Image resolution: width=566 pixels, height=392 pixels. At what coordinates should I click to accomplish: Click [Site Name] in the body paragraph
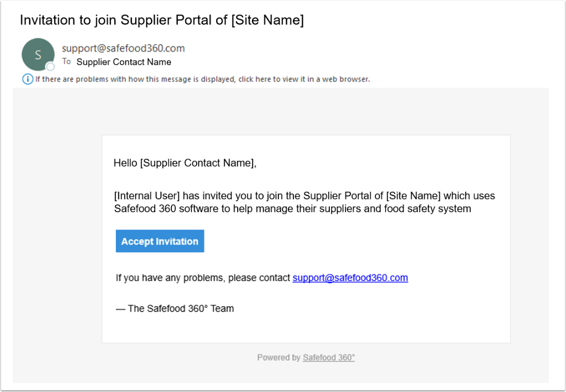pyautogui.click(x=413, y=196)
